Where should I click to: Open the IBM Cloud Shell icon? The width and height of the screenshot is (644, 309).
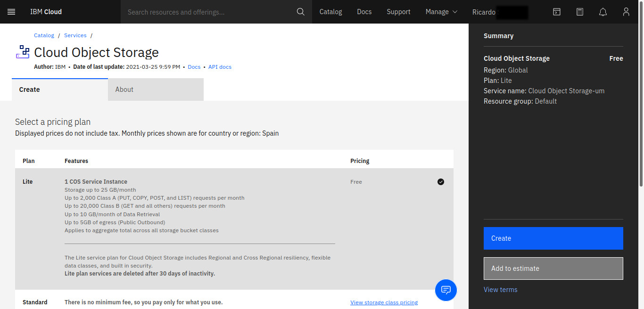557,12
